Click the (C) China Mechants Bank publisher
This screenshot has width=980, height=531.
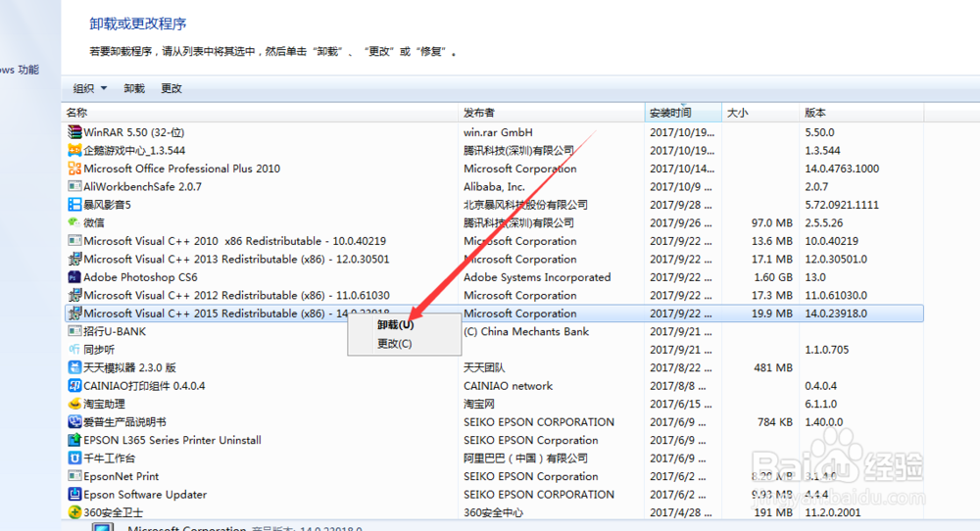tap(526, 332)
